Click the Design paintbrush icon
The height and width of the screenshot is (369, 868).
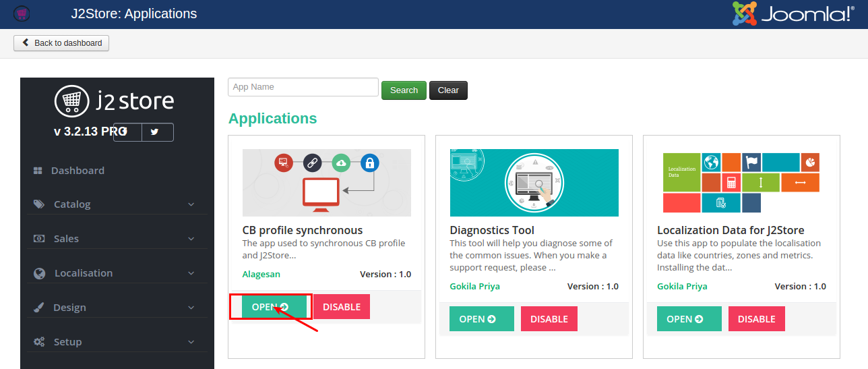pos(39,308)
